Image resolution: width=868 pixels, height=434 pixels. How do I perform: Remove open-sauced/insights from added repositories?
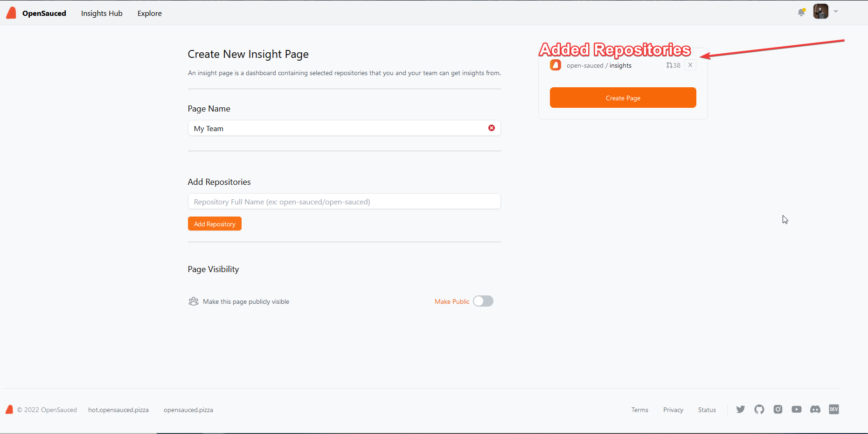coord(690,65)
